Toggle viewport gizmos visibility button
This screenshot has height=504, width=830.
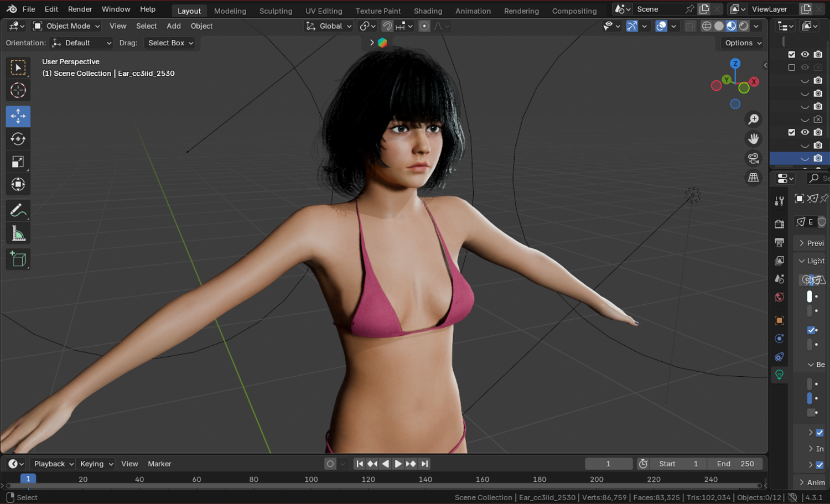(631, 26)
